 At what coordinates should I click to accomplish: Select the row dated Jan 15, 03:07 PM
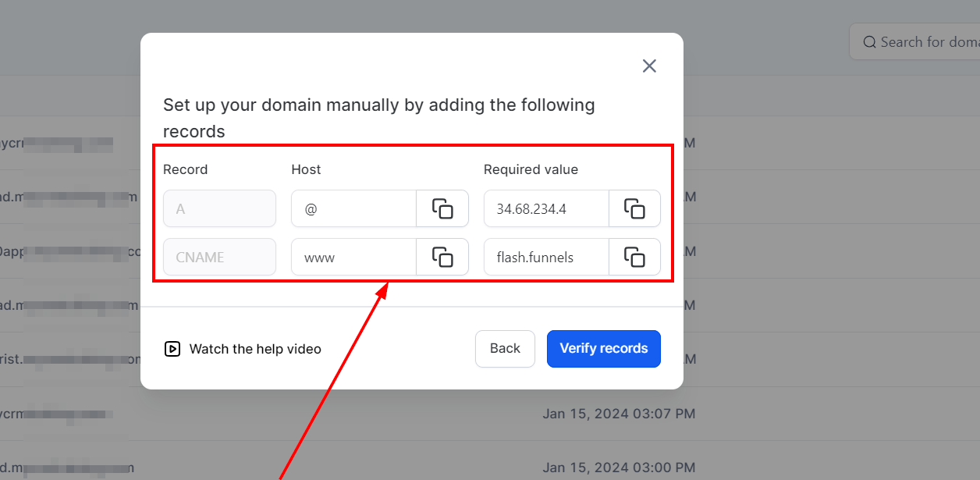coord(618,414)
